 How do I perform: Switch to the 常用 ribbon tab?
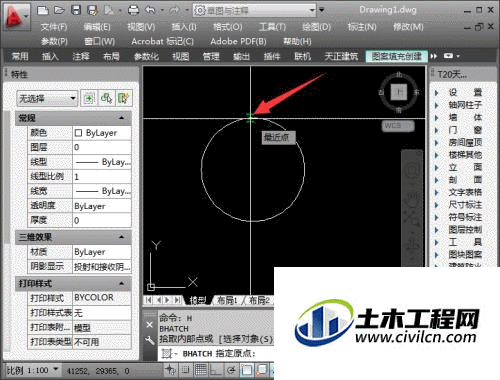(20, 56)
